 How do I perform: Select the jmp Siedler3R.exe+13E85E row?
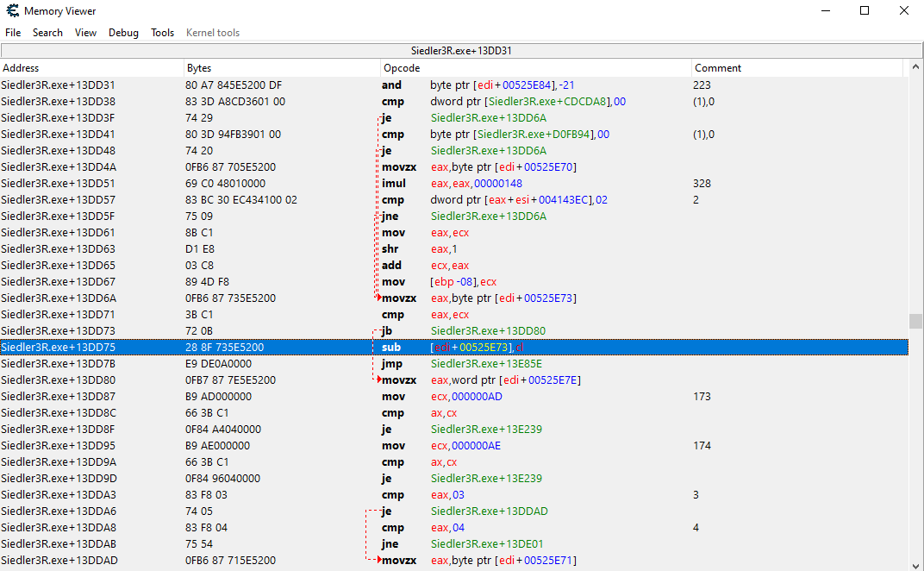tap(453, 364)
